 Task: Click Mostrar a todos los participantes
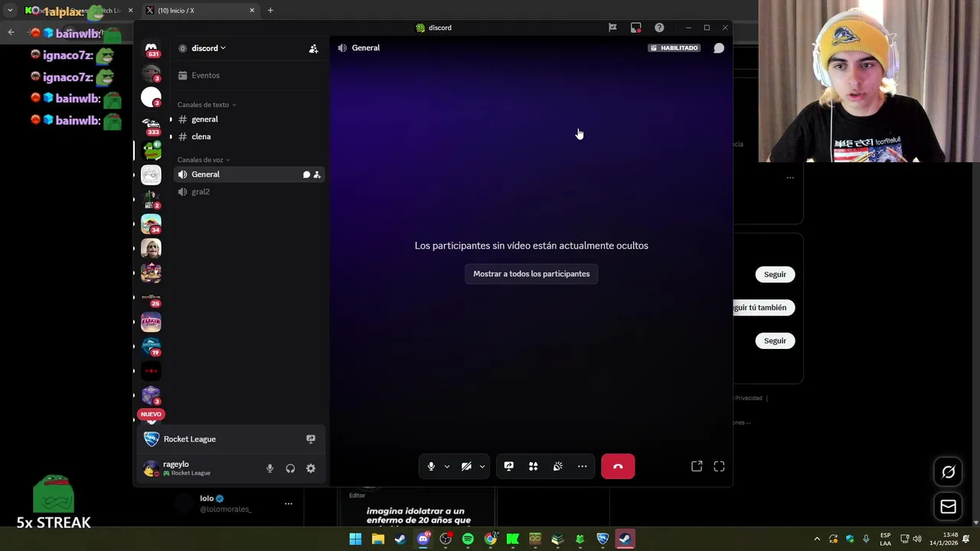coord(531,274)
